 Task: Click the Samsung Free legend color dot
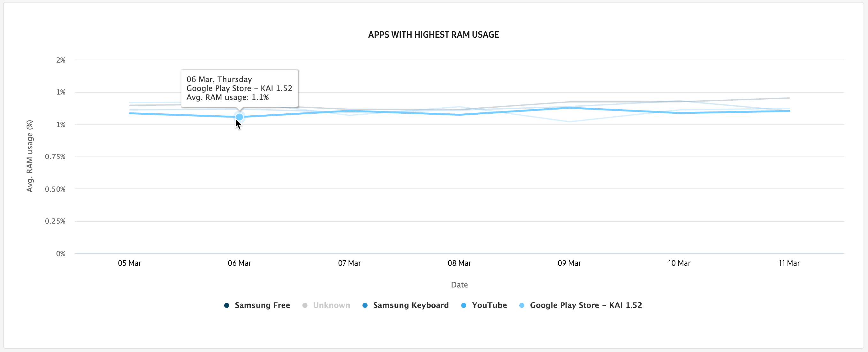click(227, 305)
